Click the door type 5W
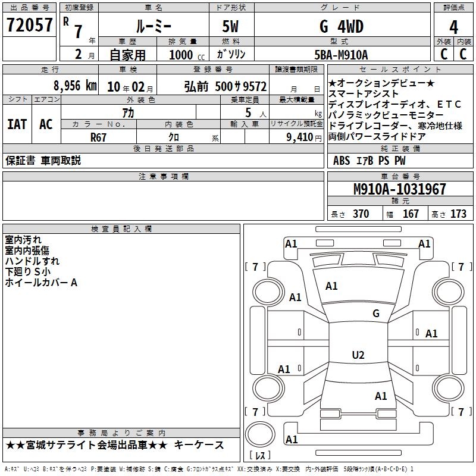This screenshot has height=476, width=476. (x=230, y=26)
